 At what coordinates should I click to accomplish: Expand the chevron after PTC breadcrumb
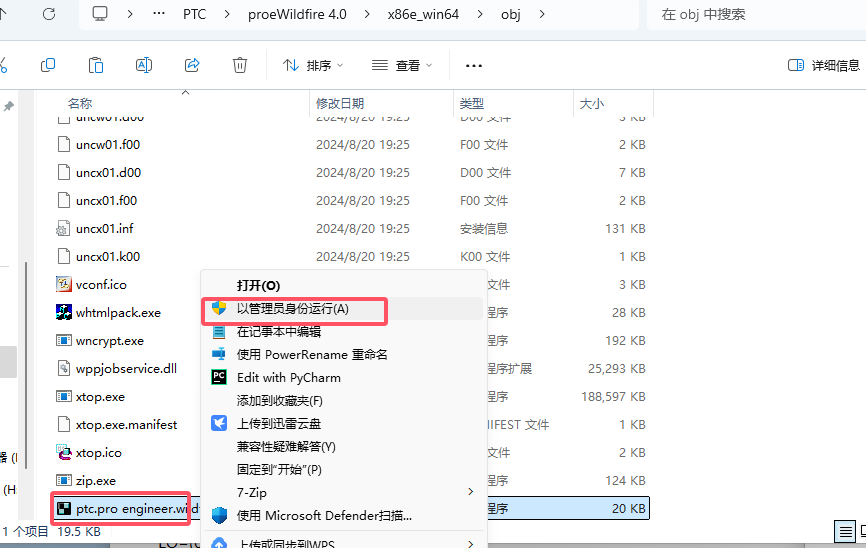pos(227,14)
